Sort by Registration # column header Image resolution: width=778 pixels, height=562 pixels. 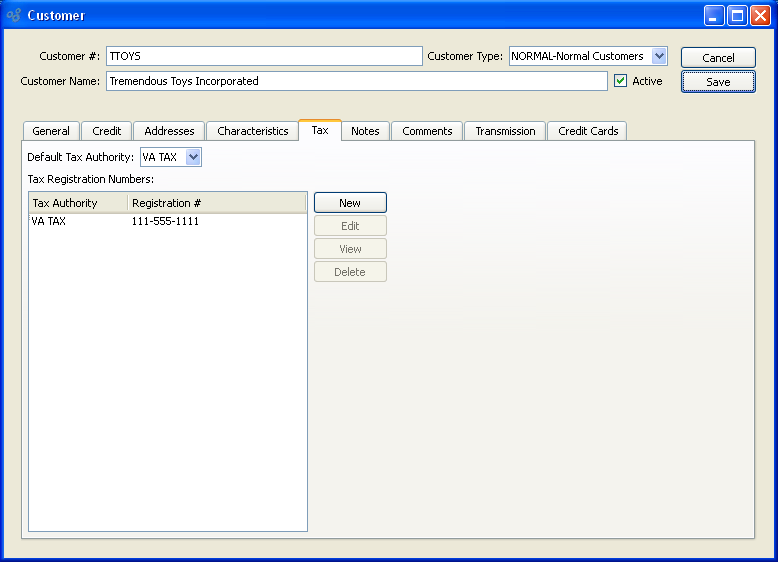pos(217,203)
